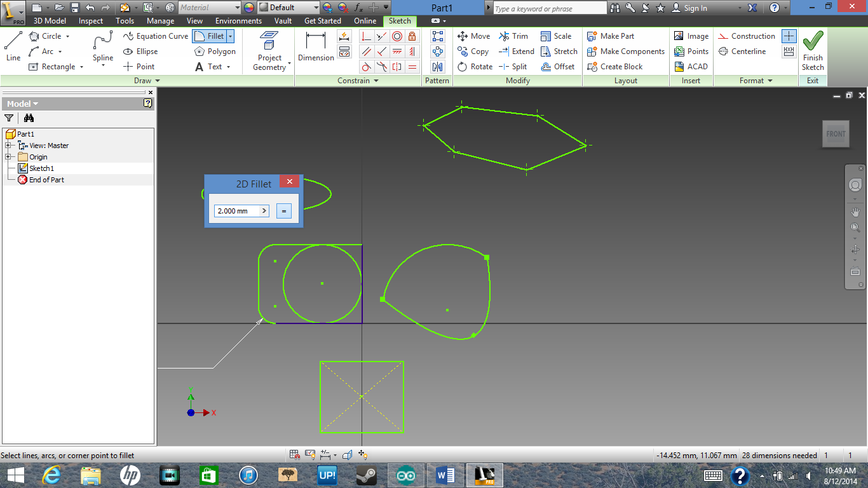This screenshot has height=488, width=868.
Task: Select the Offset tool in Modify panel
Action: point(558,67)
